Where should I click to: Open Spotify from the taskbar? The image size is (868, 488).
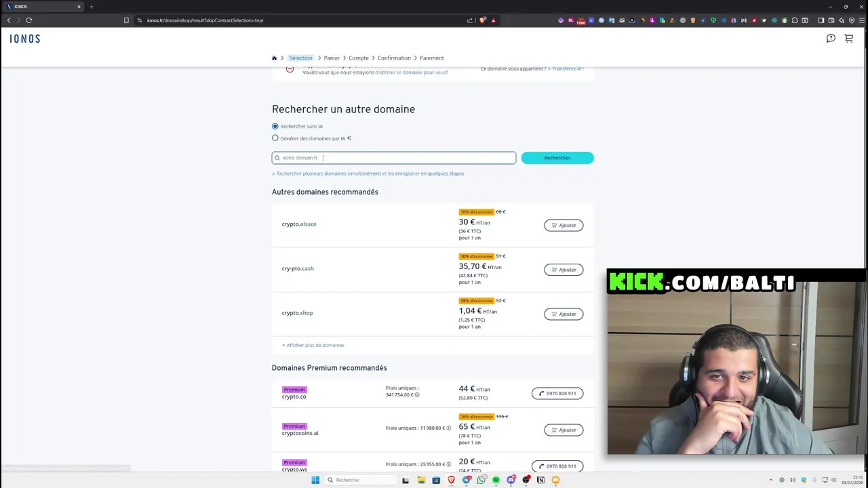(x=496, y=480)
